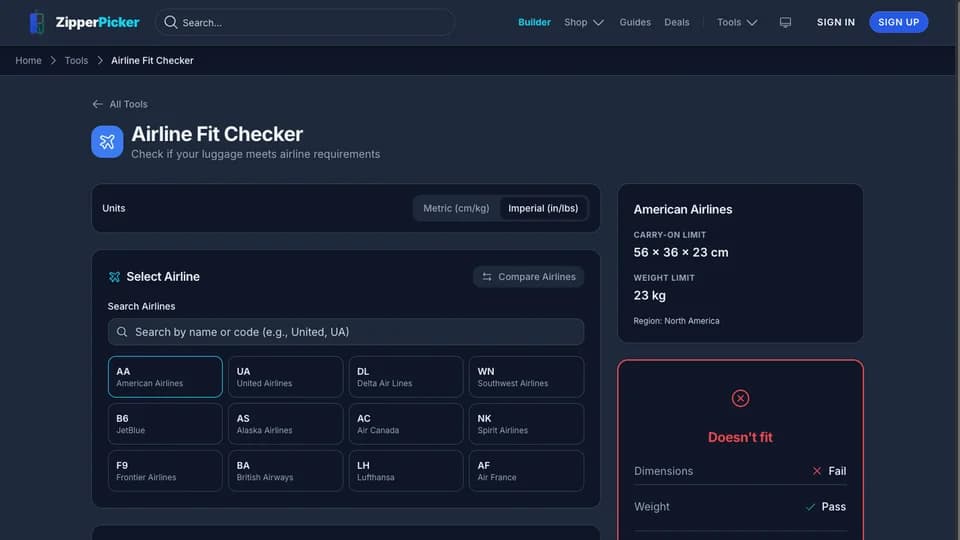Click the "Doesn't fit" result heading
Screen dimensions: 960x540
pyautogui.click(x=740, y=437)
